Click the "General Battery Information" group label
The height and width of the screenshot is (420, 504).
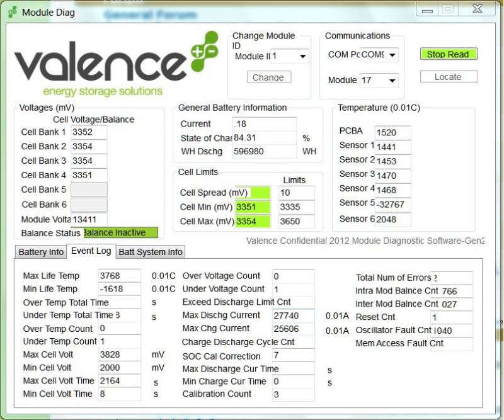[232, 108]
